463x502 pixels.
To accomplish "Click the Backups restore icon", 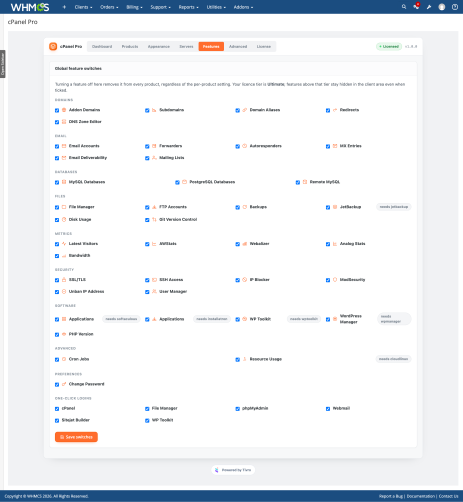I will tap(245, 207).
